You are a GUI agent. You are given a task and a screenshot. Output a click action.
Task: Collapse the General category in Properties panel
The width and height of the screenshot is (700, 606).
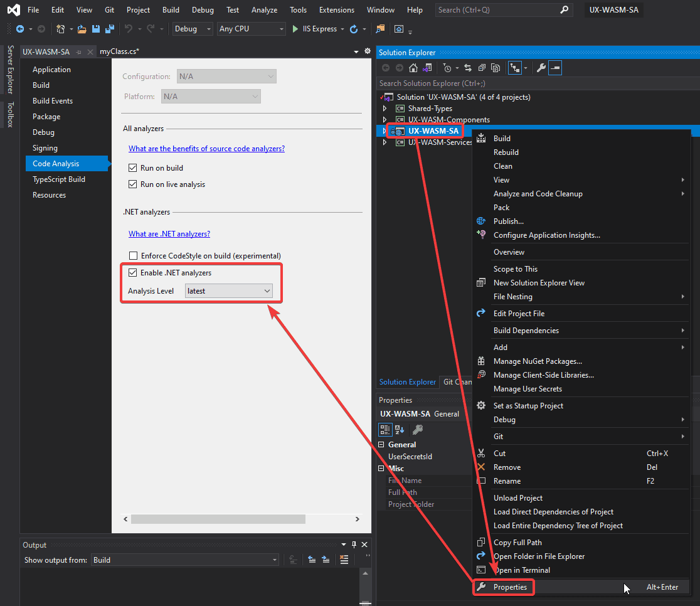pos(381,445)
